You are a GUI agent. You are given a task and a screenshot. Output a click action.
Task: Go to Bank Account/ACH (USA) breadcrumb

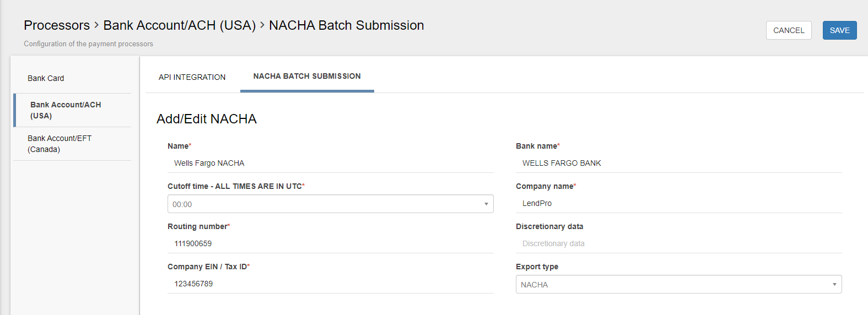click(180, 25)
